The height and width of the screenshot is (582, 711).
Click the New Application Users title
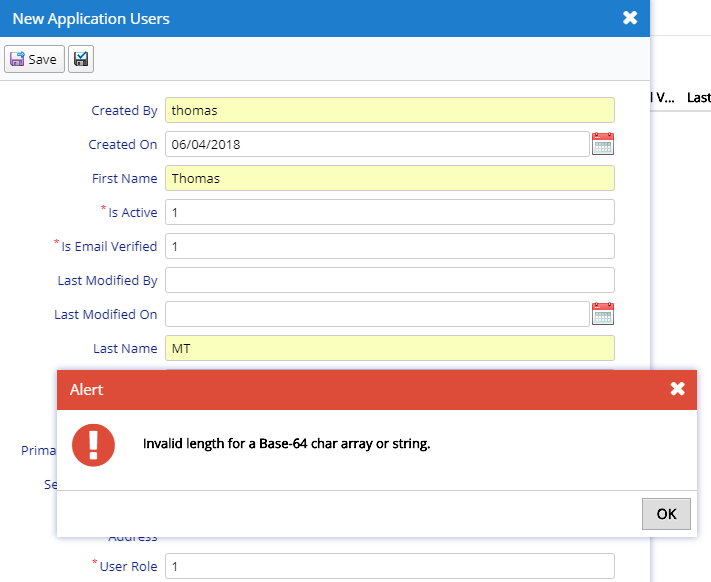91,19
